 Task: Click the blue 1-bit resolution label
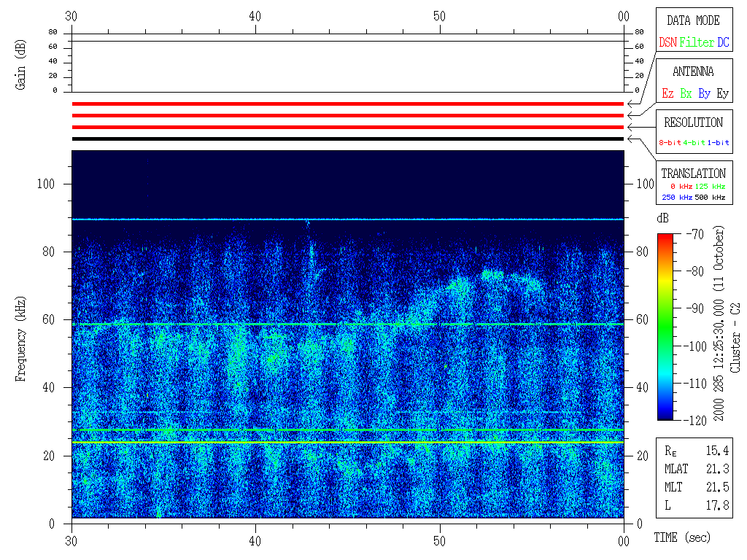click(x=719, y=143)
